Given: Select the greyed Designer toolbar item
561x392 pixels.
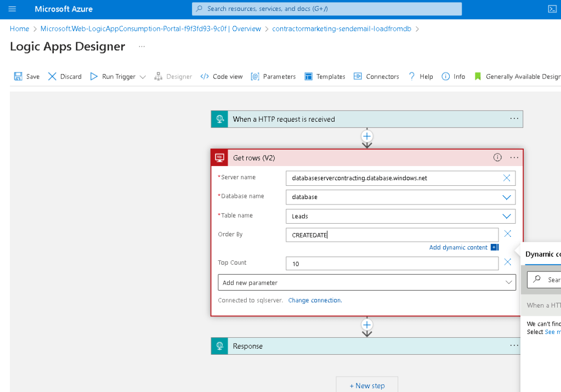Looking at the screenshot, I should coord(173,77).
